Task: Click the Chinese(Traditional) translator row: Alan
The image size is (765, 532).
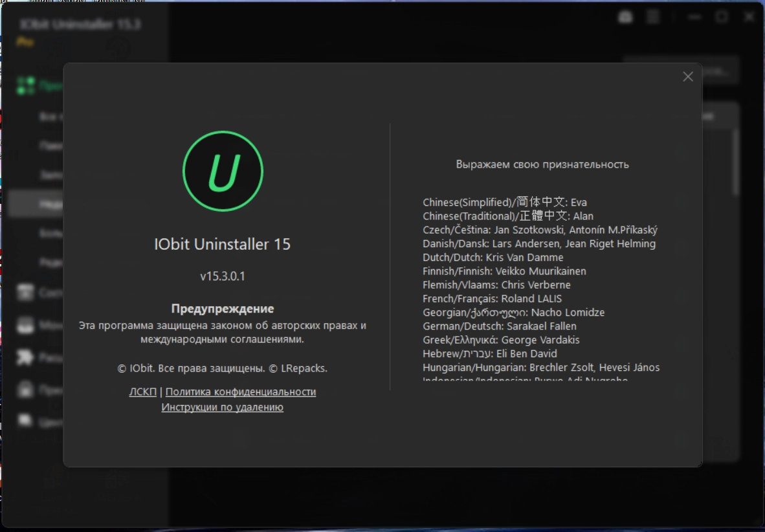Action: (508, 216)
